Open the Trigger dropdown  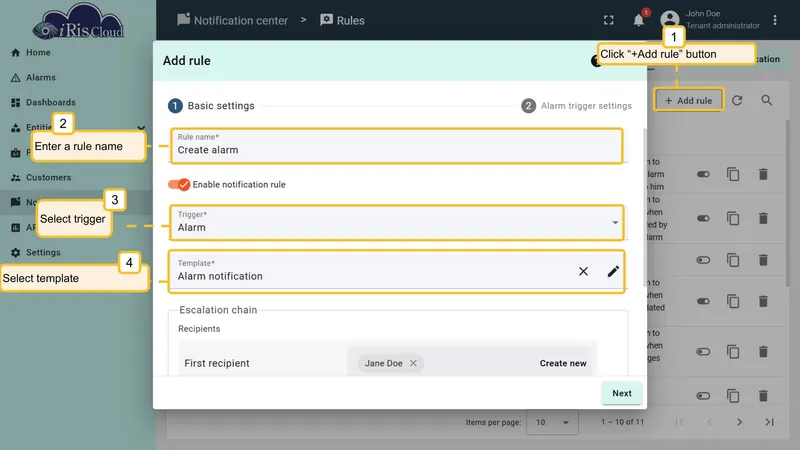396,222
